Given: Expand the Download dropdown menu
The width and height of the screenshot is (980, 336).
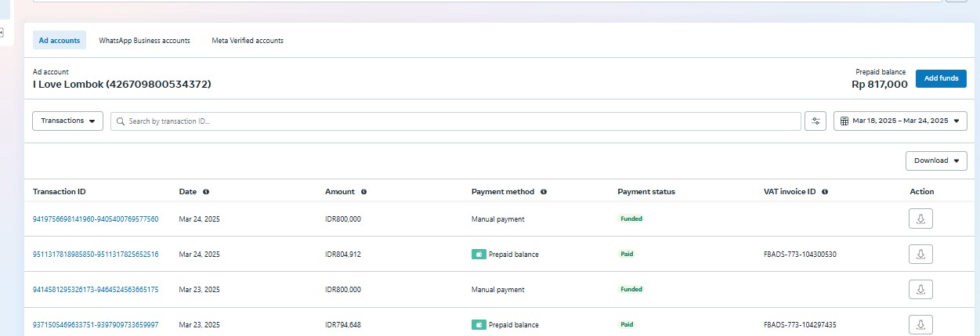Looking at the screenshot, I should click(936, 161).
